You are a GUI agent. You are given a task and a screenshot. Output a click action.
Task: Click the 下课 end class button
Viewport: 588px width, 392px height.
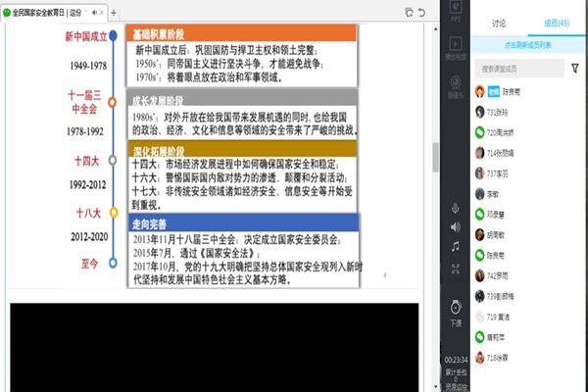pyautogui.click(x=456, y=314)
